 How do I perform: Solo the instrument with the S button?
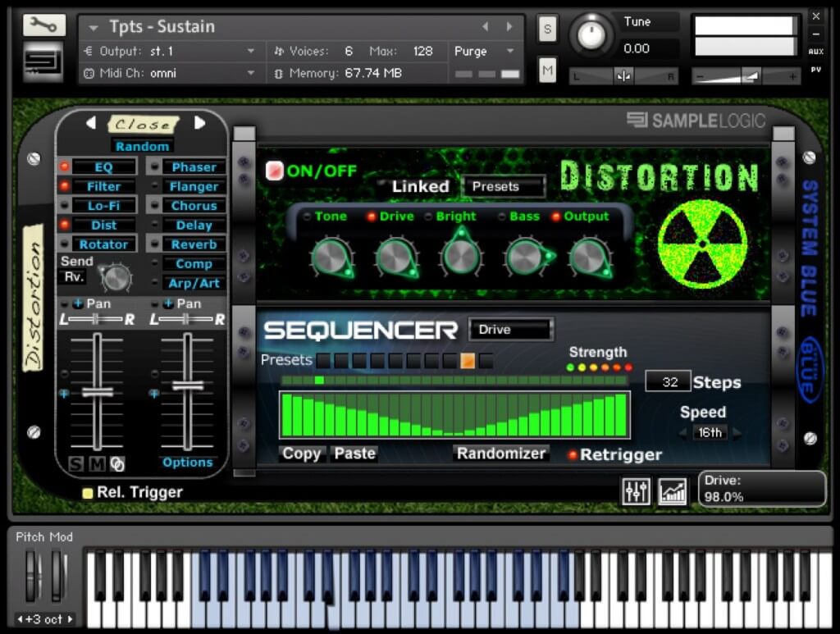[547, 29]
